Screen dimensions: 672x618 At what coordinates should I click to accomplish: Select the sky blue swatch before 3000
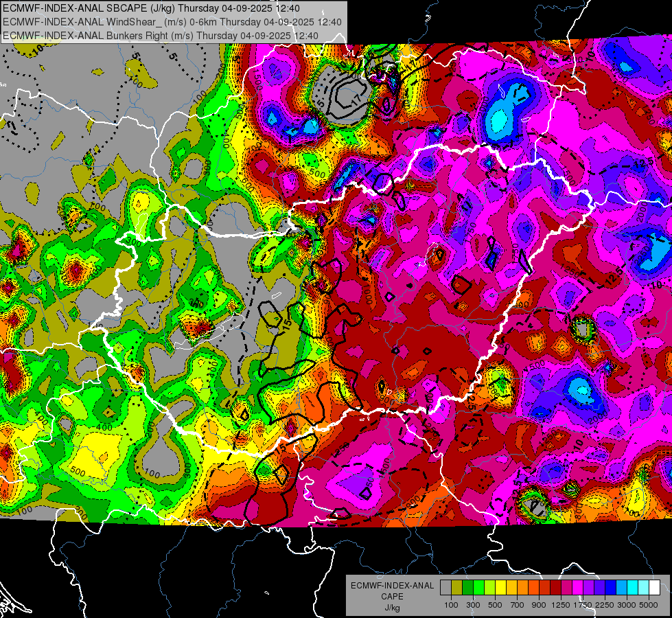[621, 588]
